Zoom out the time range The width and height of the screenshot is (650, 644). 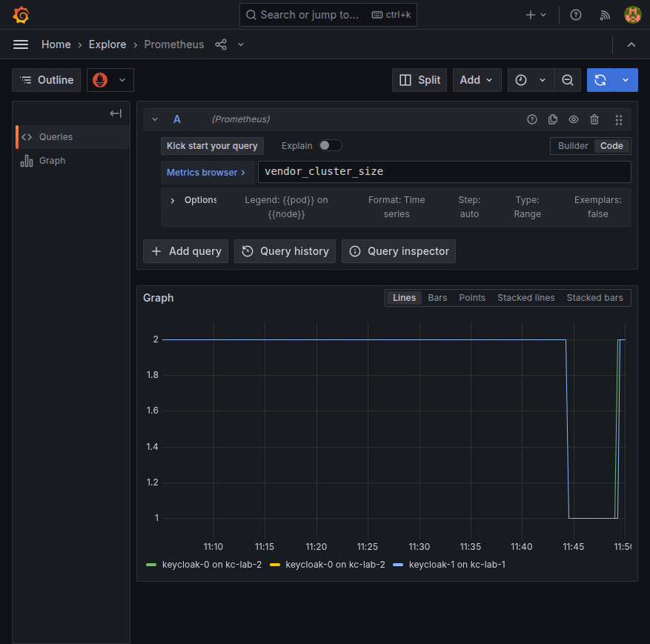tap(568, 80)
